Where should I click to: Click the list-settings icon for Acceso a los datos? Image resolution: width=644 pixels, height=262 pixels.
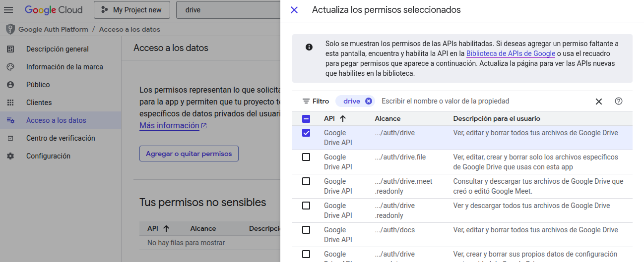coord(10,120)
